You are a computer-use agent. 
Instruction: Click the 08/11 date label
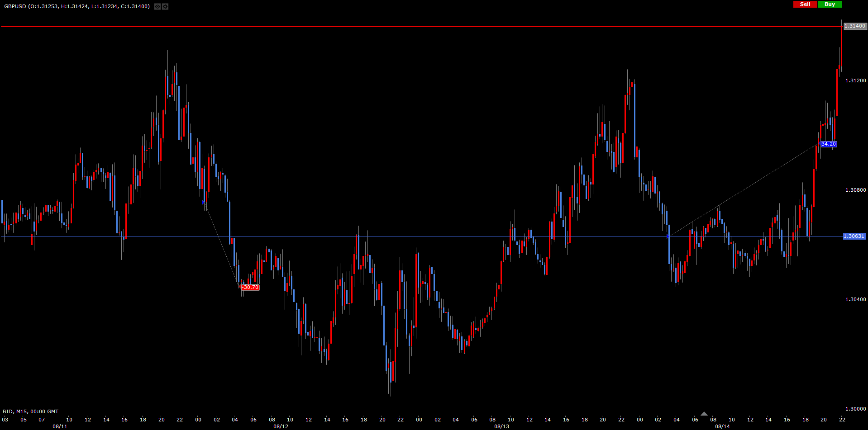pos(60,426)
